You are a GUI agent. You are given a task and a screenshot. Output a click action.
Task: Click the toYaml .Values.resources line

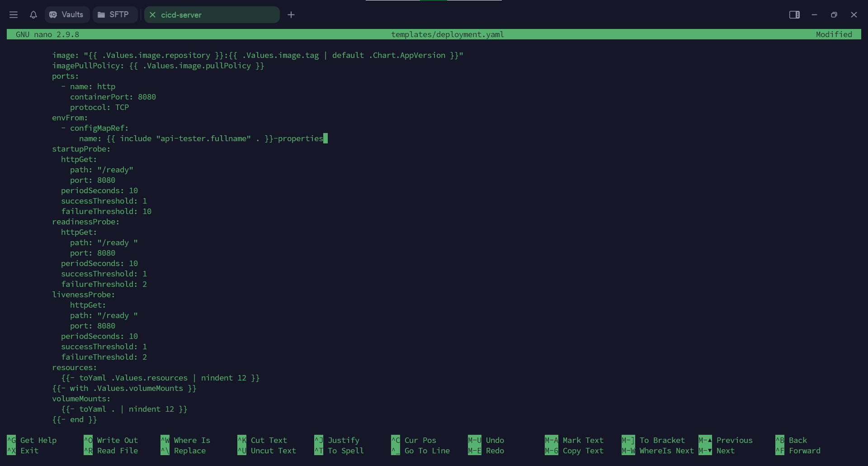[x=160, y=378]
